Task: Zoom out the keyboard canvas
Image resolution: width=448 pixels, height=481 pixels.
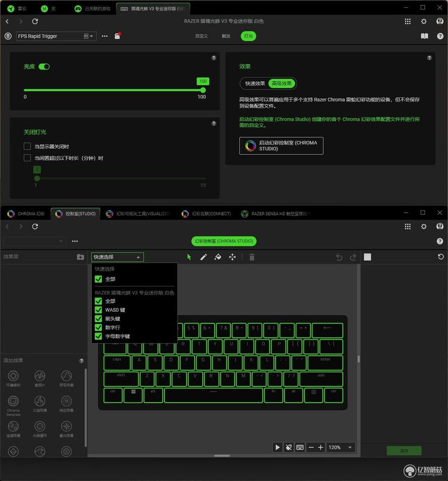Action: click(x=311, y=447)
